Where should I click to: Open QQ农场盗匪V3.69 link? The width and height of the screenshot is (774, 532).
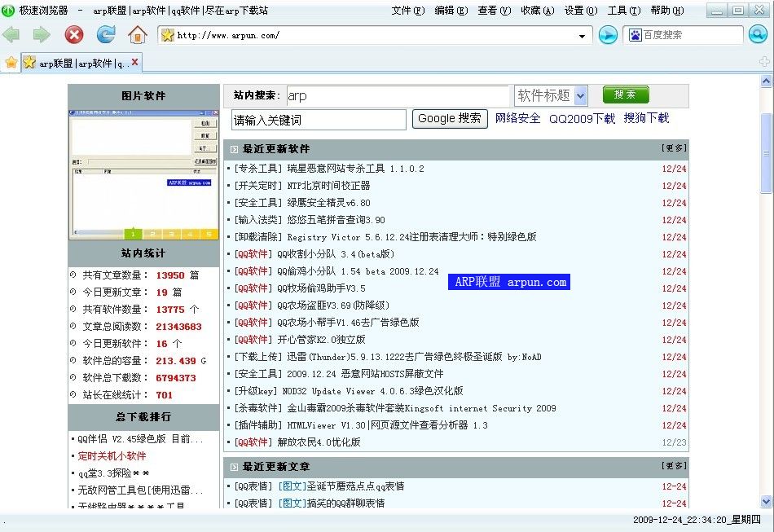point(333,306)
